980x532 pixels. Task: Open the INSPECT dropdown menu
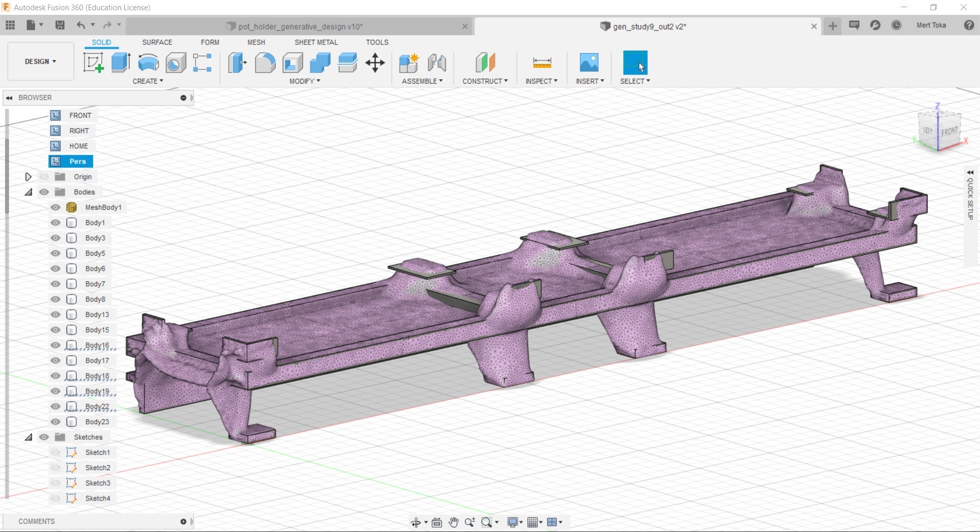click(x=542, y=81)
